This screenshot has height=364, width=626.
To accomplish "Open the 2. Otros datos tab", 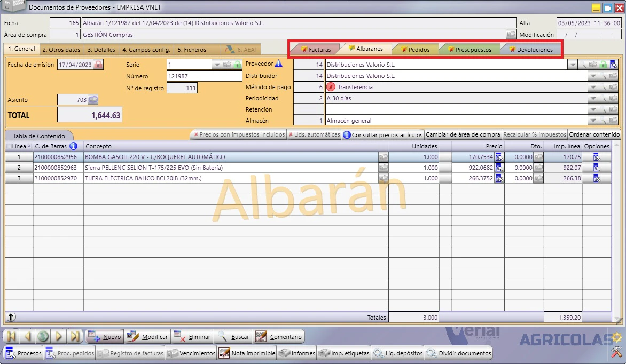I will 61,50.
